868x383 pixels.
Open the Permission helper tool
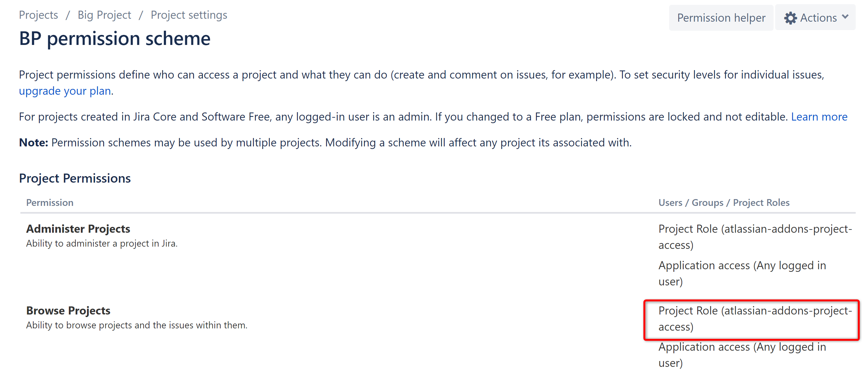point(721,17)
